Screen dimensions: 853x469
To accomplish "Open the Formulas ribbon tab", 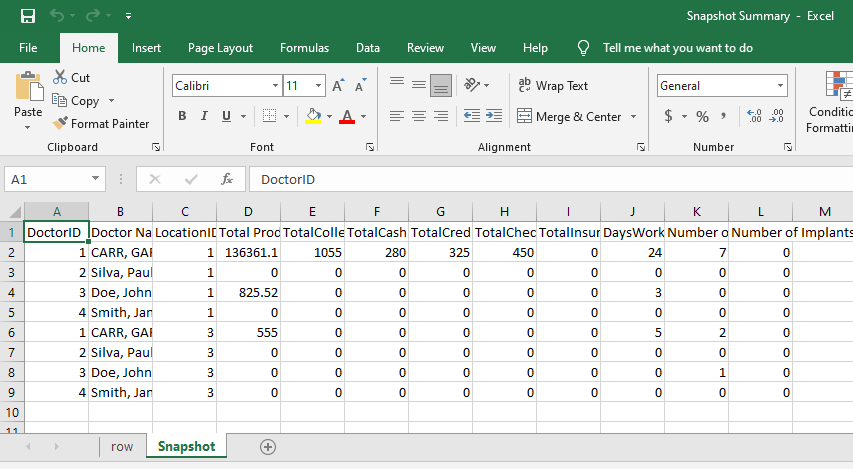I will tap(304, 48).
